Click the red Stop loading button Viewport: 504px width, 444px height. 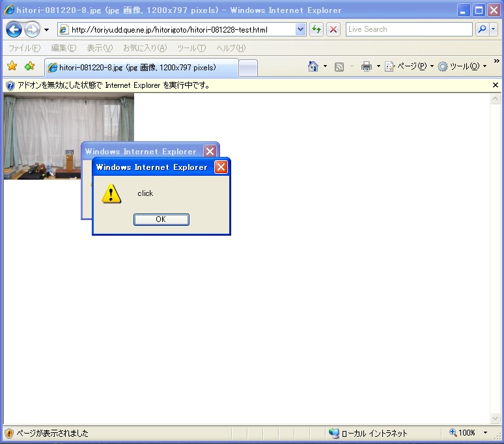[333, 29]
